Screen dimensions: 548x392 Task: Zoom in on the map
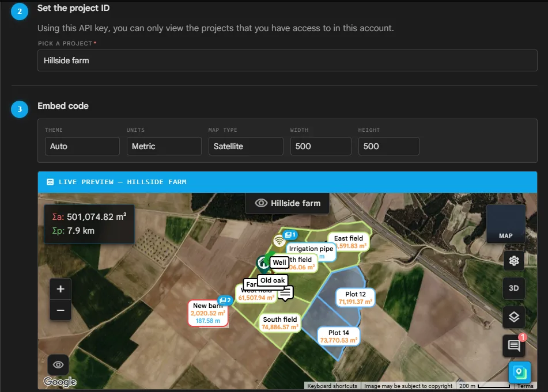pyautogui.click(x=61, y=289)
